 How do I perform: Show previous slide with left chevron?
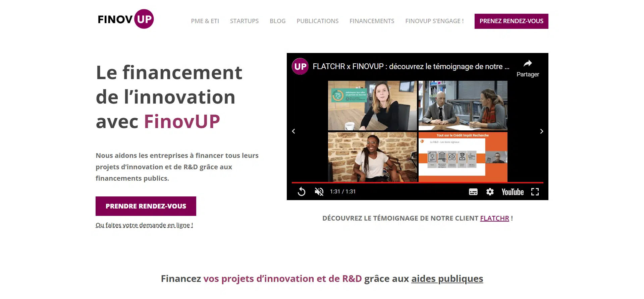[293, 131]
